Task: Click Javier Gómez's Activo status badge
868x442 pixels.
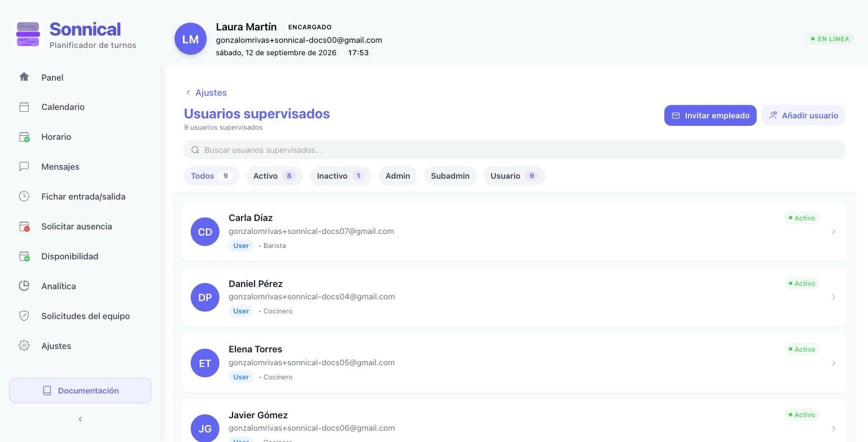Action: pyautogui.click(x=801, y=415)
